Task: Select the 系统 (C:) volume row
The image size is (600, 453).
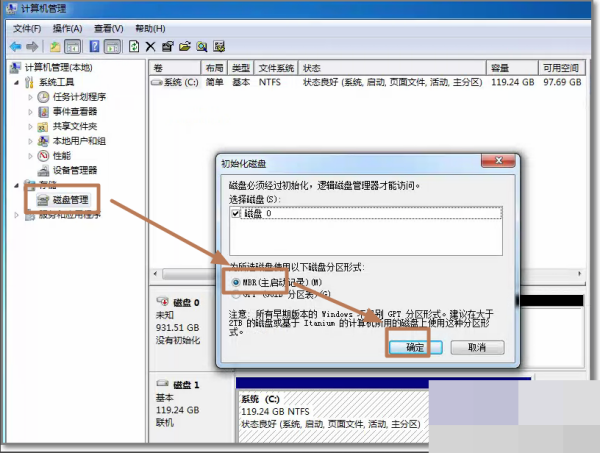Action: (x=367, y=82)
